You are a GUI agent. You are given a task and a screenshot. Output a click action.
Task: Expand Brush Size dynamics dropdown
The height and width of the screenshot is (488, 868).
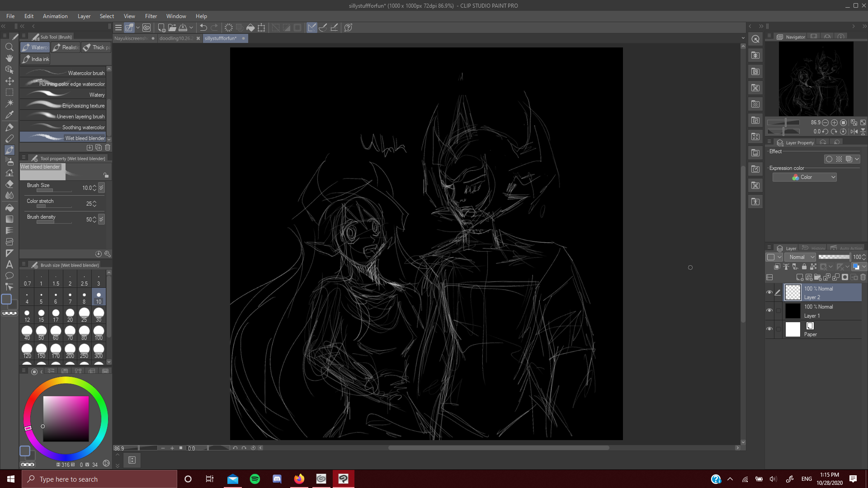(101, 188)
